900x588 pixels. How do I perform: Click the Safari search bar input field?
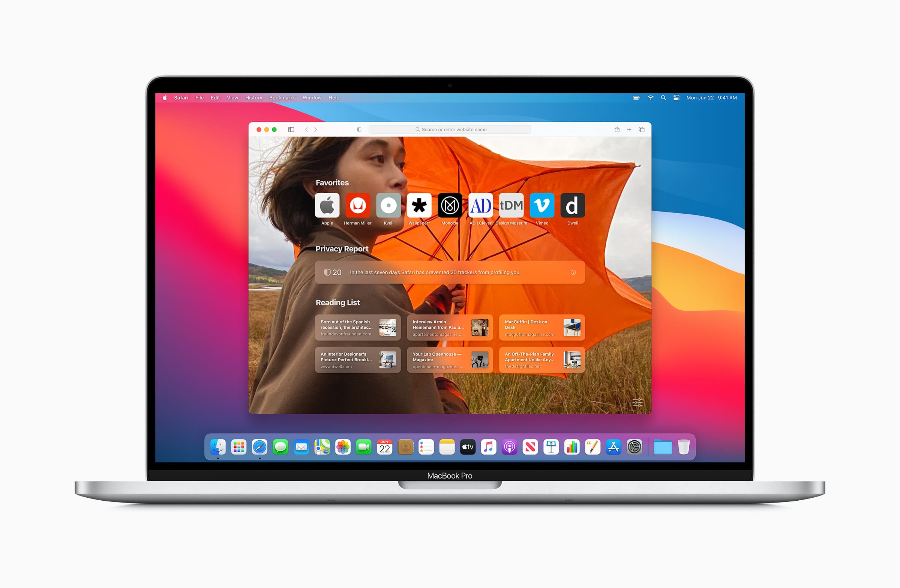coord(451,130)
